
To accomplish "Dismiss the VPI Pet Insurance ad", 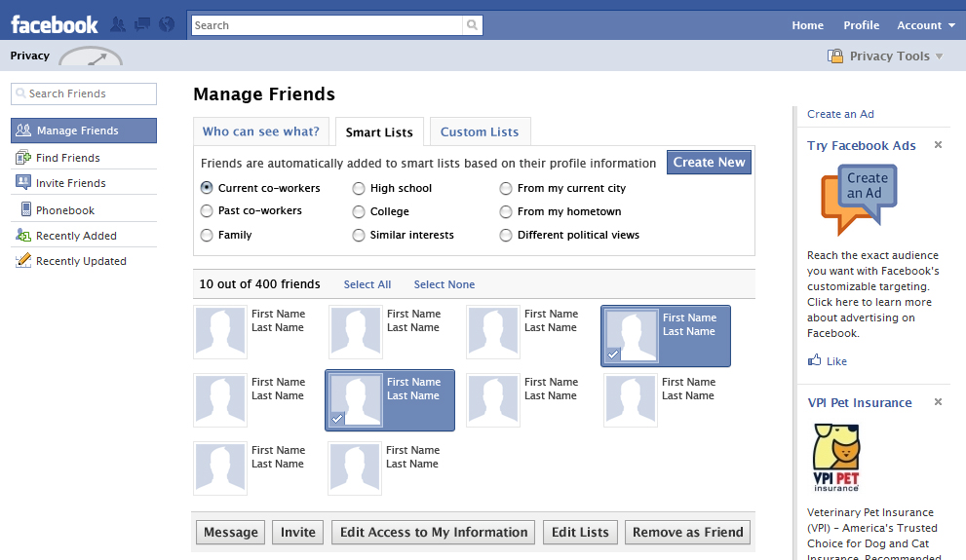I will (938, 402).
